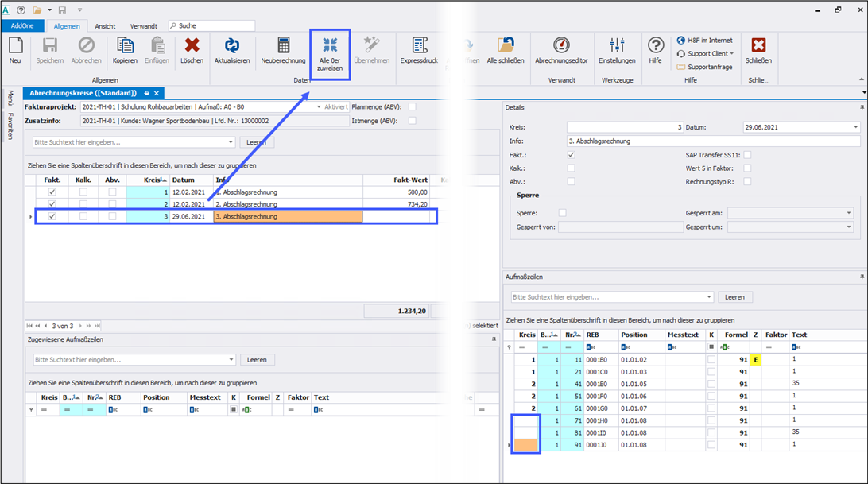
Task: Toggle the Sperre checkbox in Details
Action: 563,213
